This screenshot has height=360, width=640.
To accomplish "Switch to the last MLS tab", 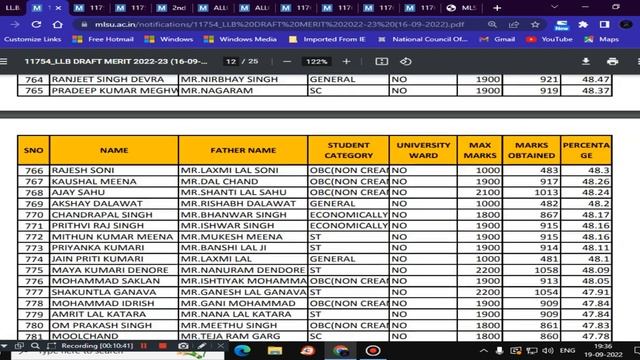I will pos(462,8).
